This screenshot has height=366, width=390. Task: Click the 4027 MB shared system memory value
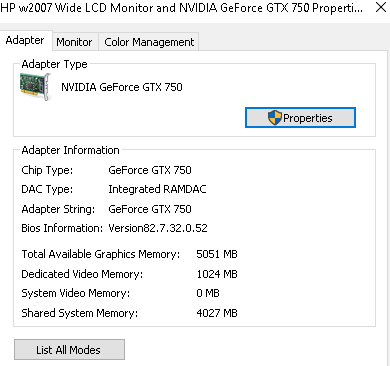[217, 313]
